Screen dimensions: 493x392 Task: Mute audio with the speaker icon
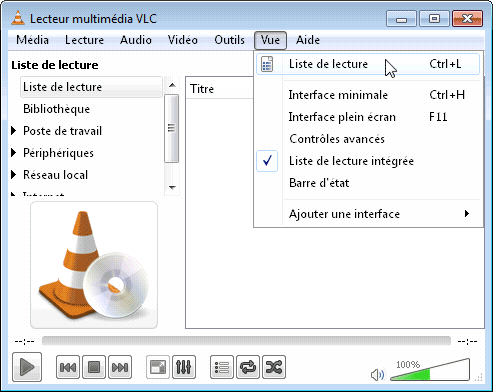[x=377, y=375]
